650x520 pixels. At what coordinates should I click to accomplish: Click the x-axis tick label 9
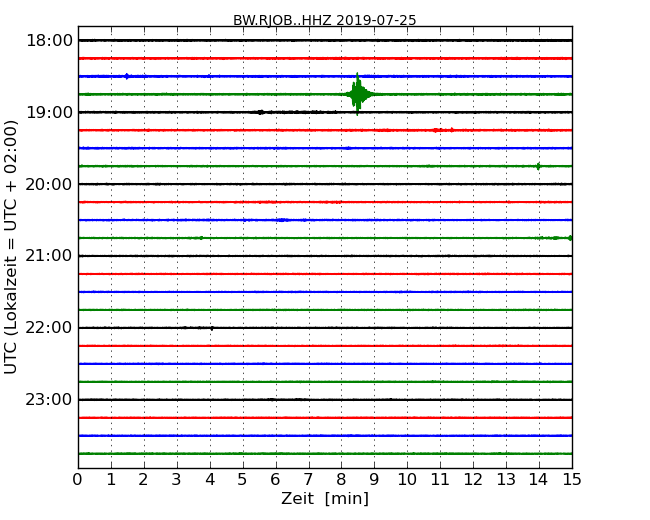pos(374,479)
